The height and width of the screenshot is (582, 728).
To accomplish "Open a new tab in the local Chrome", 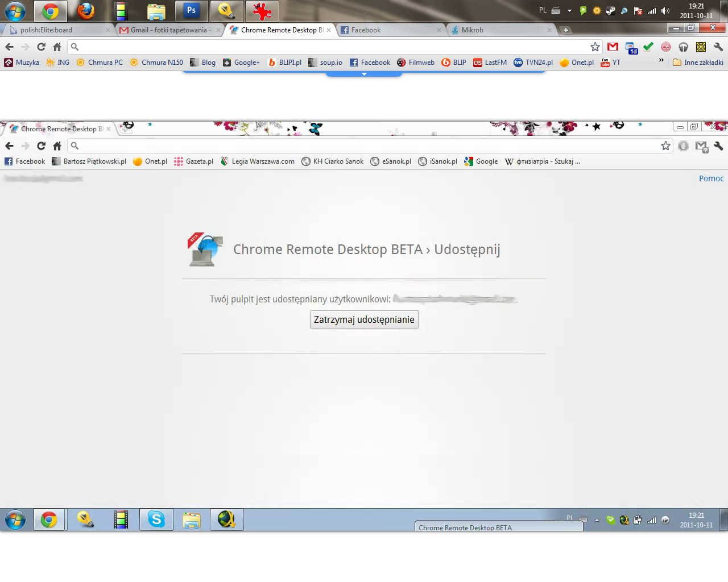I will point(565,30).
